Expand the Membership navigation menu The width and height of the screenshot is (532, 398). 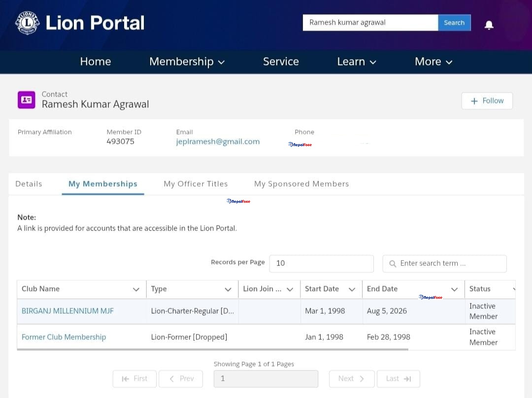pos(187,62)
